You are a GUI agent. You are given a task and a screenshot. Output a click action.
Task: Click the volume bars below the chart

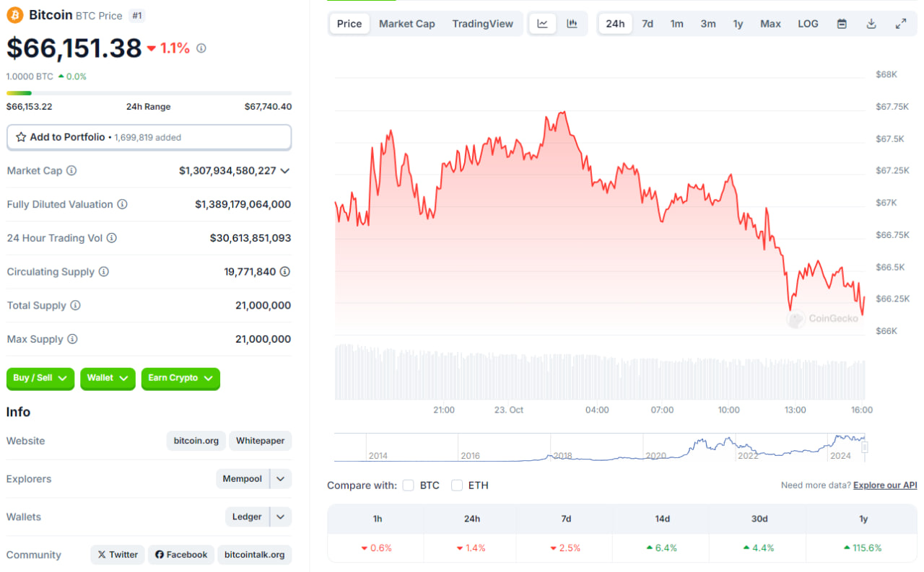pyautogui.click(x=599, y=373)
